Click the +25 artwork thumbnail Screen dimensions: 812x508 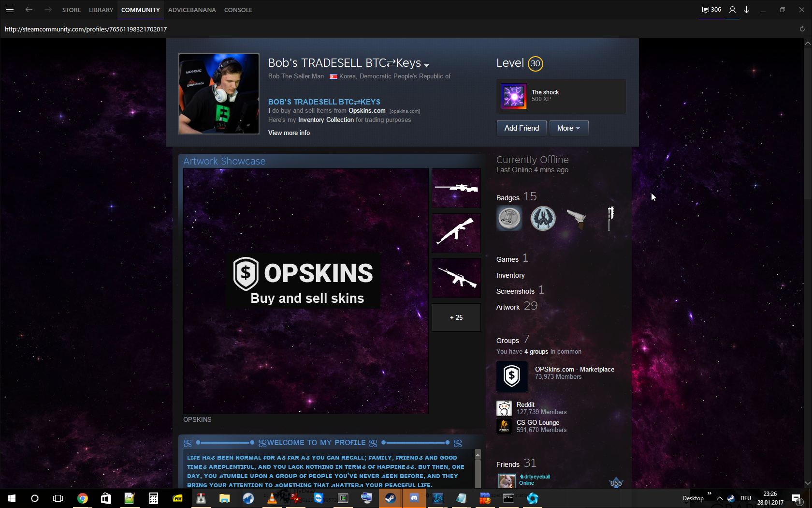[456, 317]
